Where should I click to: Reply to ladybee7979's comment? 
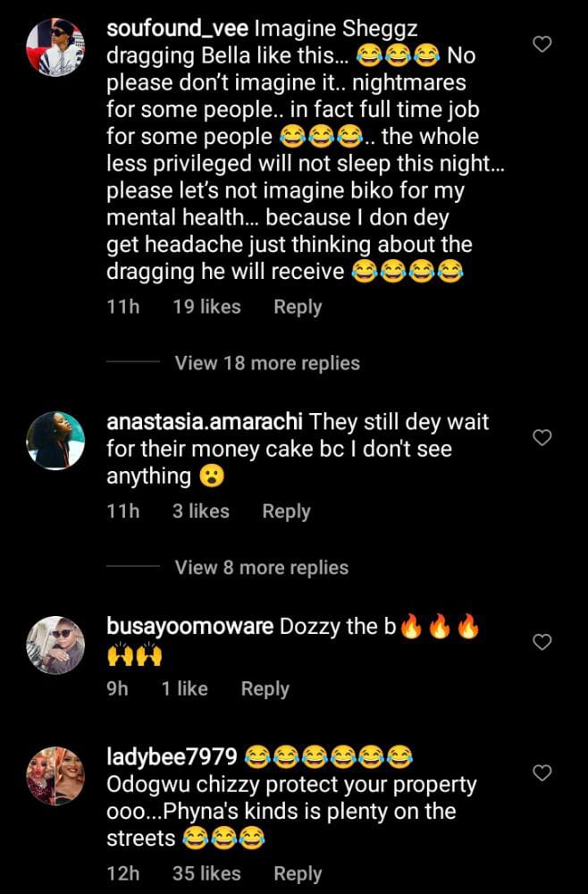tap(298, 873)
